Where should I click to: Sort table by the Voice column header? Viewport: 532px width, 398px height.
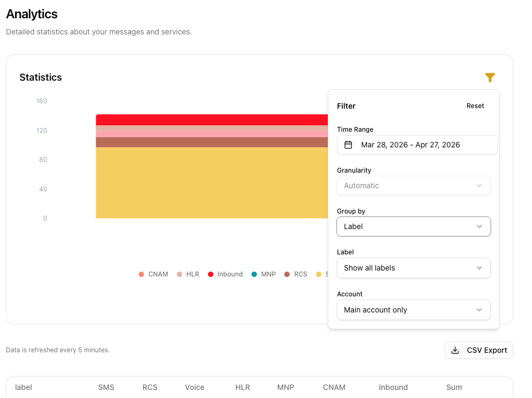(x=195, y=387)
